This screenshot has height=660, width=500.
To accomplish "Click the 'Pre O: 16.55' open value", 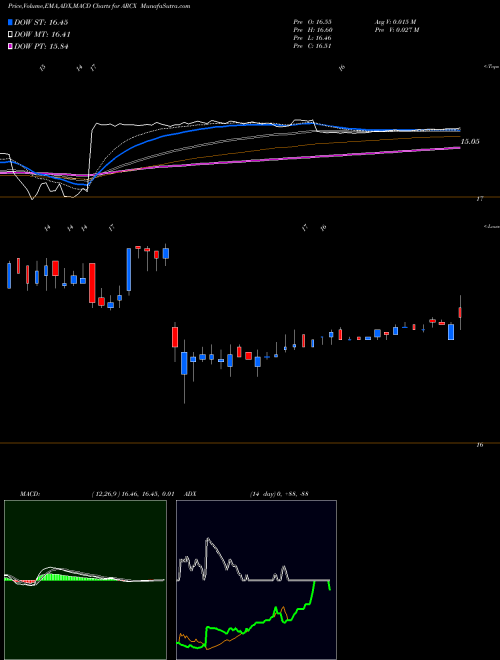I will [x=313, y=21].
